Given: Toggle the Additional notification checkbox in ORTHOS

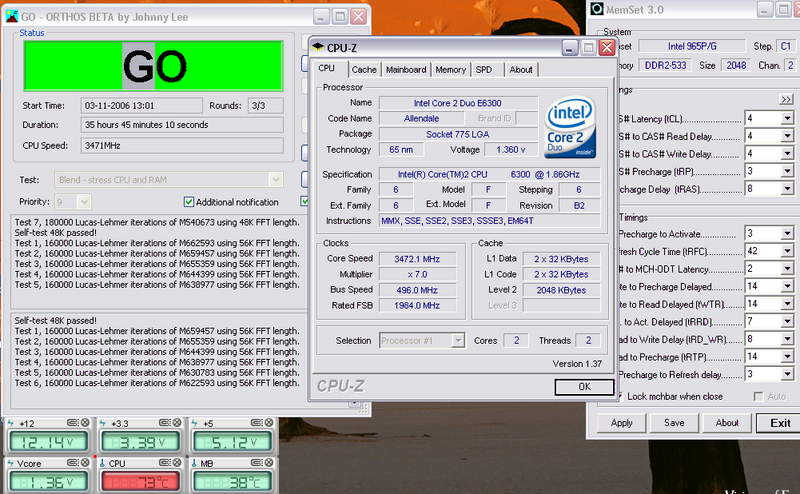Looking at the screenshot, I should pos(189,202).
